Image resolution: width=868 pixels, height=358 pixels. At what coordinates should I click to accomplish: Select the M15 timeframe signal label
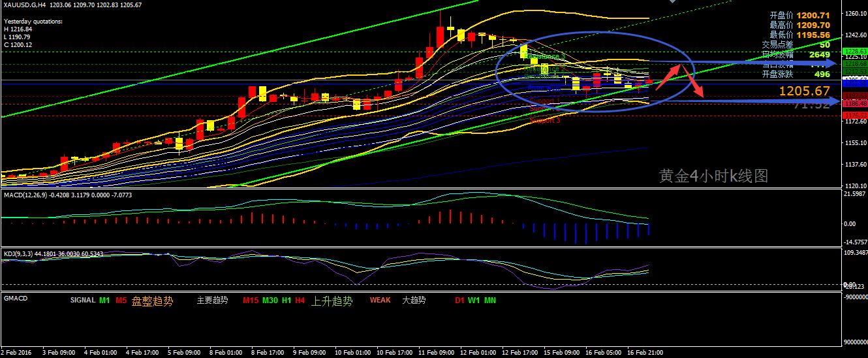pyautogui.click(x=251, y=301)
